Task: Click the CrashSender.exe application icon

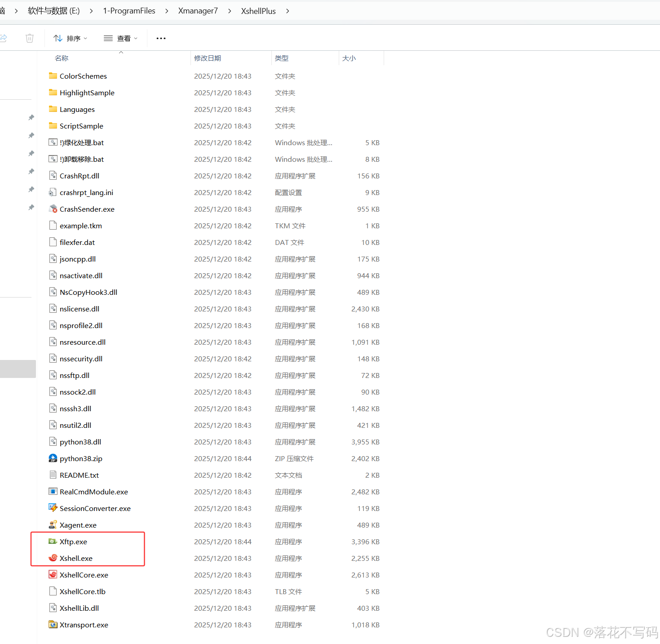Action: pos(53,209)
